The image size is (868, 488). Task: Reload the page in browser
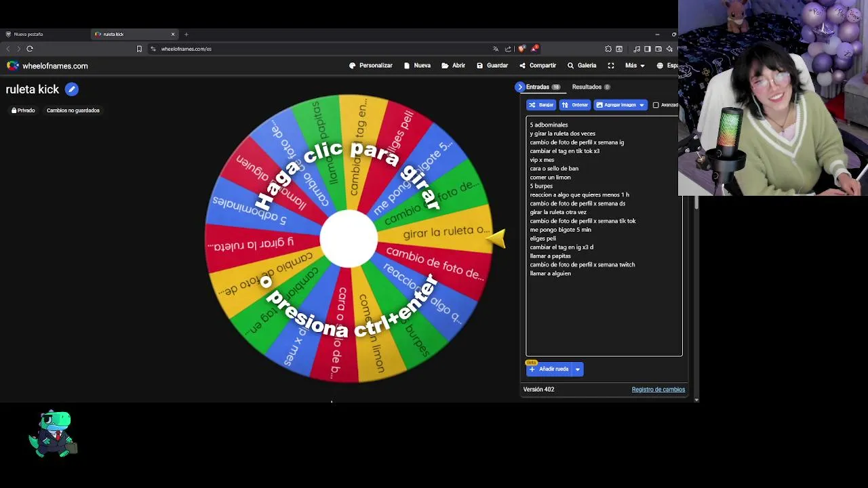[30, 49]
